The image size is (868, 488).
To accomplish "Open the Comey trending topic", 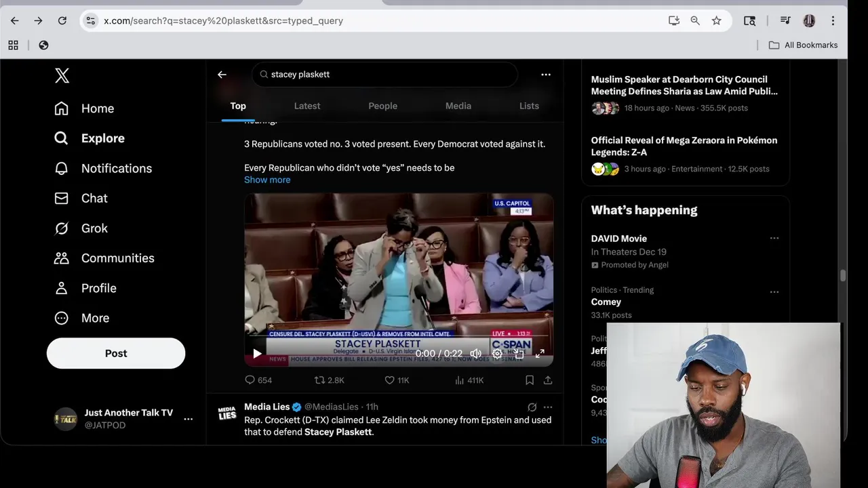I will point(606,302).
